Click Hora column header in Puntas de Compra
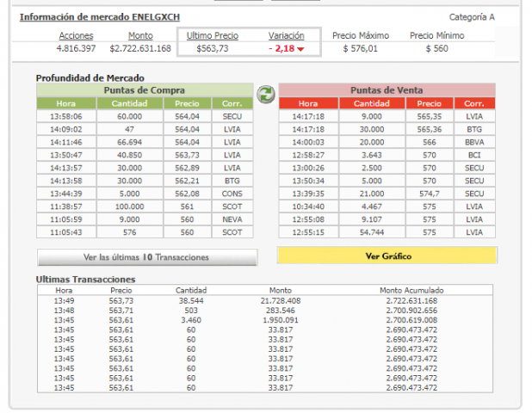 pos(65,103)
